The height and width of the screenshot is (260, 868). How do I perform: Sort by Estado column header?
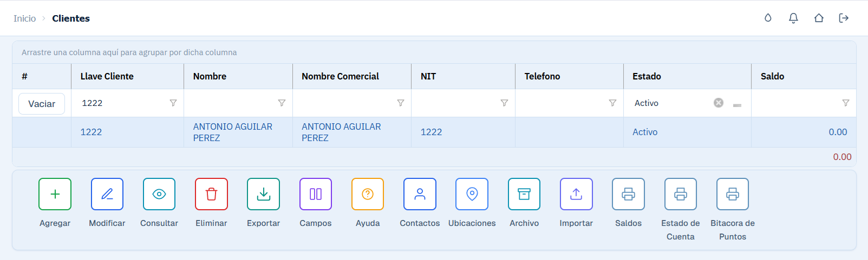pos(687,76)
